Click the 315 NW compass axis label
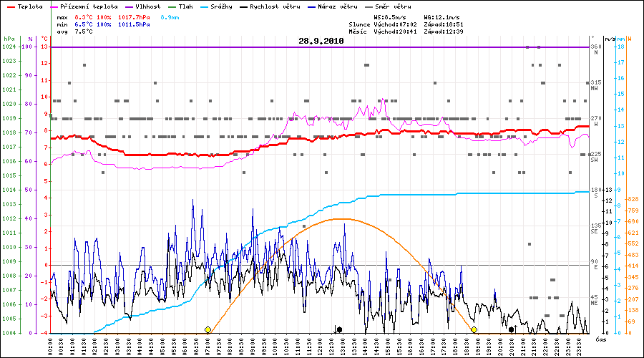This screenshot has width=644, height=358. 596,85
